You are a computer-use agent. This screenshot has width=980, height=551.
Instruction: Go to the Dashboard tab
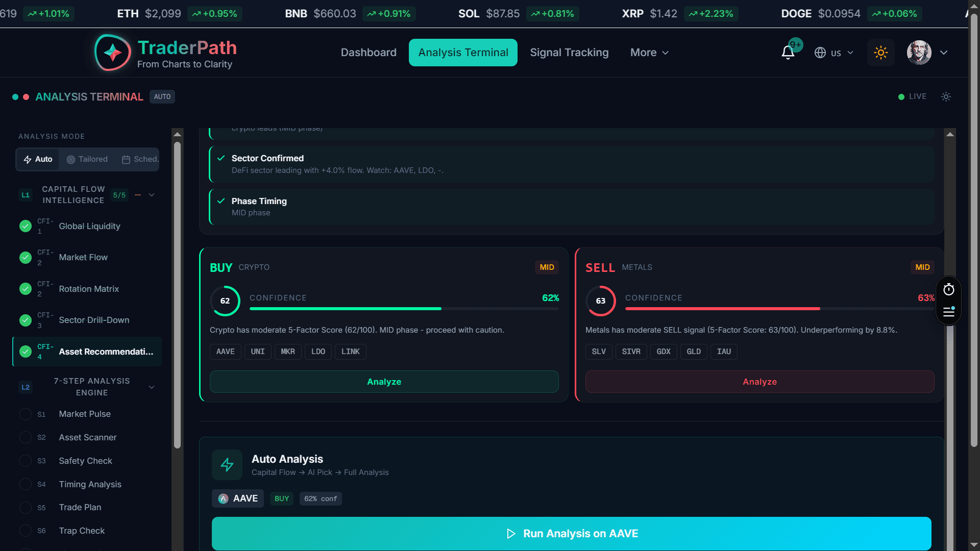point(369,53)
